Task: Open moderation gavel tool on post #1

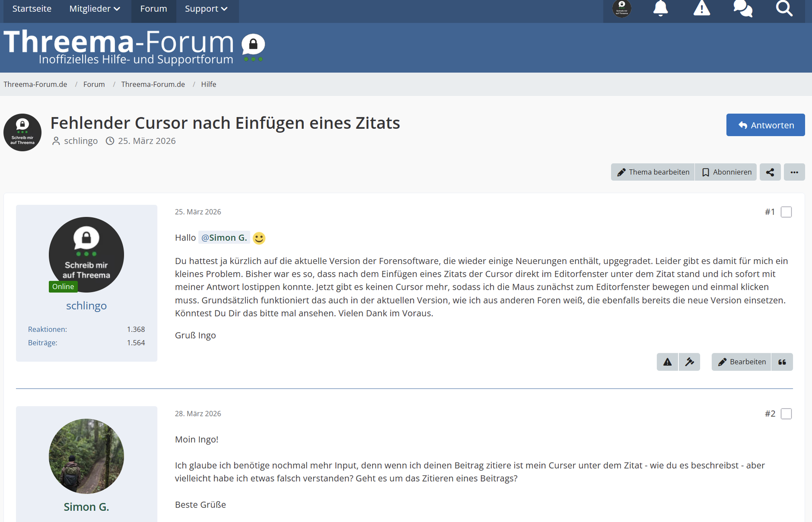Action: pyautogui.click(x=690, y=362)
